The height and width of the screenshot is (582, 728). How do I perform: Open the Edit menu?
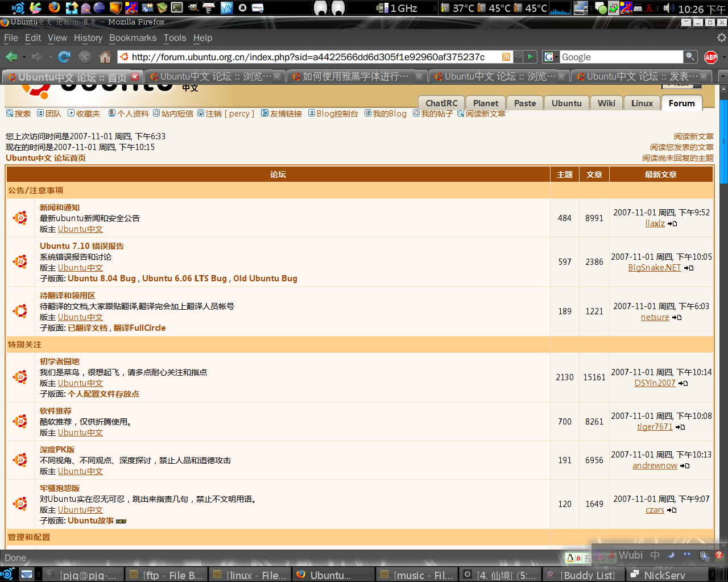click(x=33, y=38)
